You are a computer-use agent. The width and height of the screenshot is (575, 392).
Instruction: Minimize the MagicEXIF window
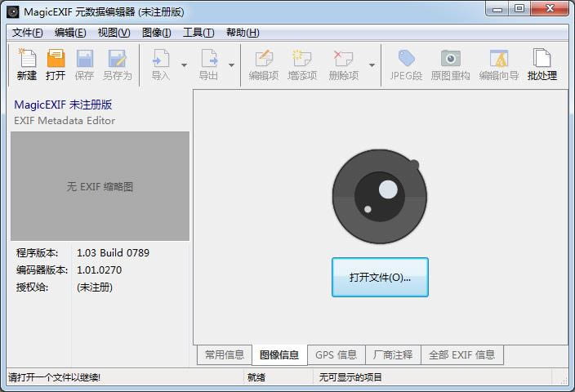[x=497, y=9]
